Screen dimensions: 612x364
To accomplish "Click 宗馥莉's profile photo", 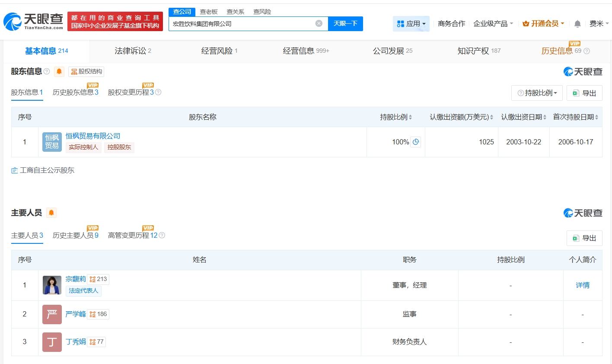I will pos(52,285).
